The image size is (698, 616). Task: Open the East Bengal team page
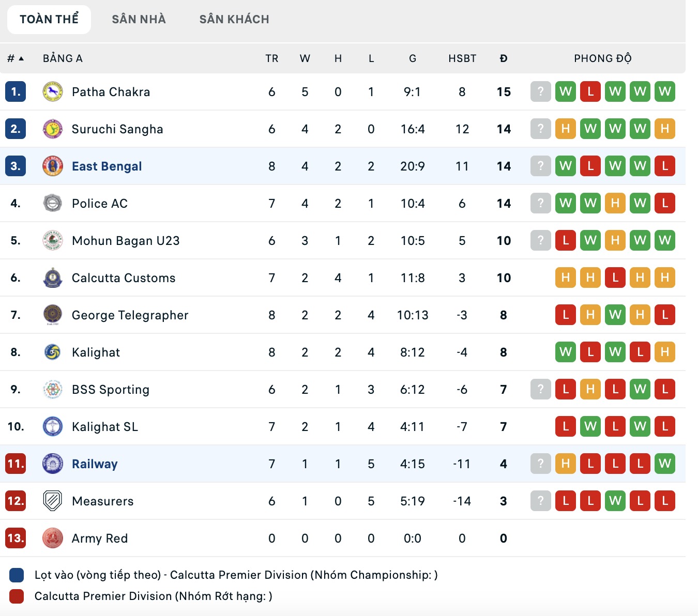(107, 166)
